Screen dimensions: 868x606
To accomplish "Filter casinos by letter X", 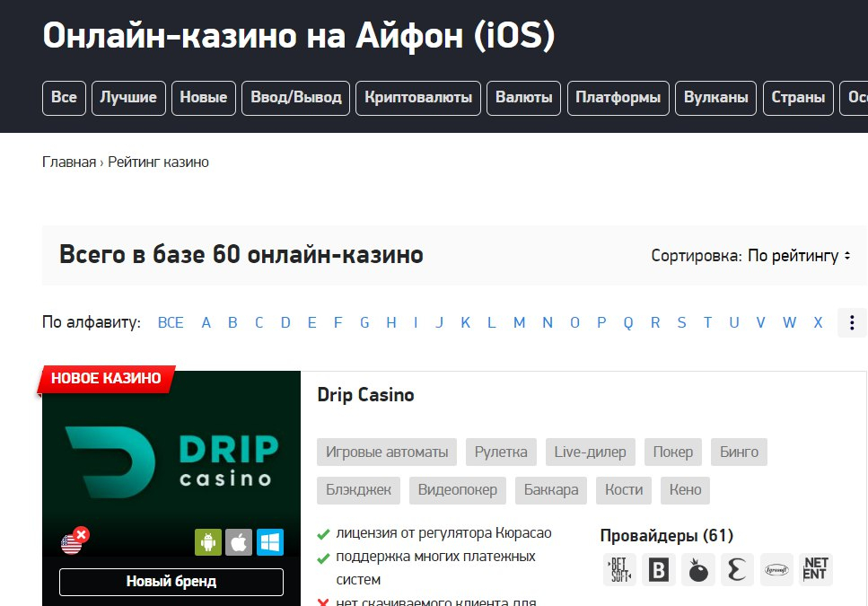I will 818,322.
